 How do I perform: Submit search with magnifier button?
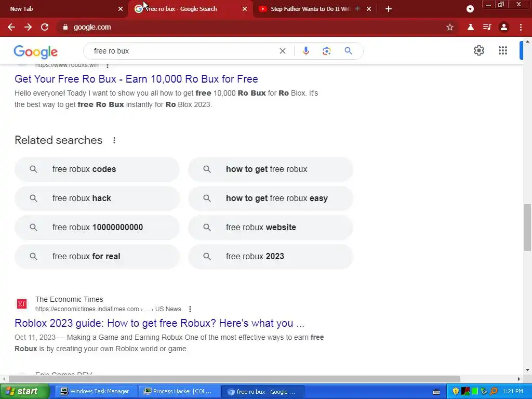coord(348,51)
